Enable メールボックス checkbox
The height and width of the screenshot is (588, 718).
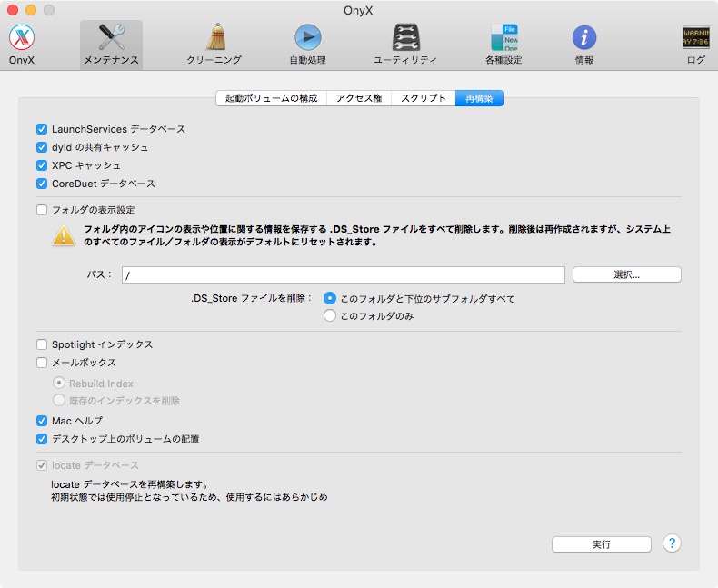(x=42, y=363)
